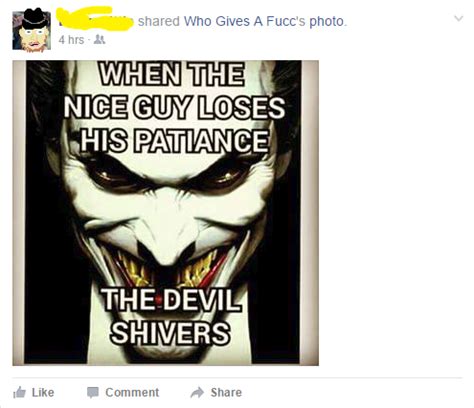Select the Comment text button
The width and height of the screenshot is (474, 408).
132,392
